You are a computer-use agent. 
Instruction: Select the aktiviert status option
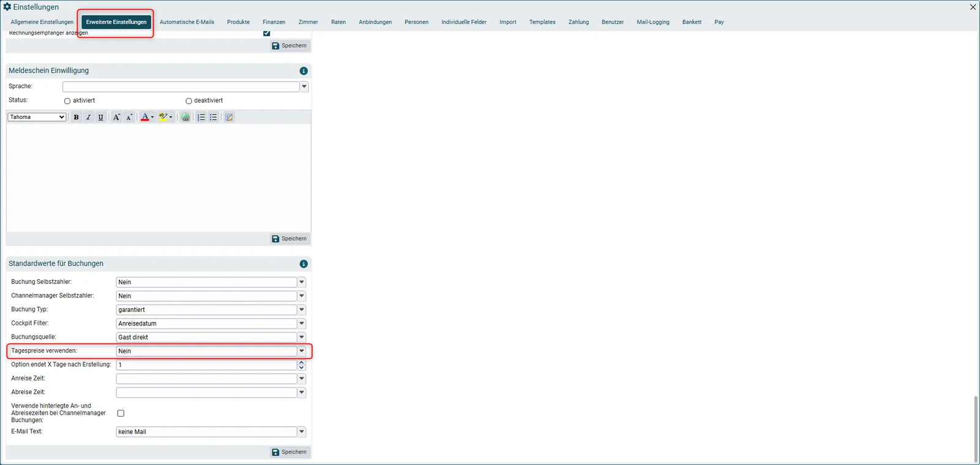[x=67, y=101]
